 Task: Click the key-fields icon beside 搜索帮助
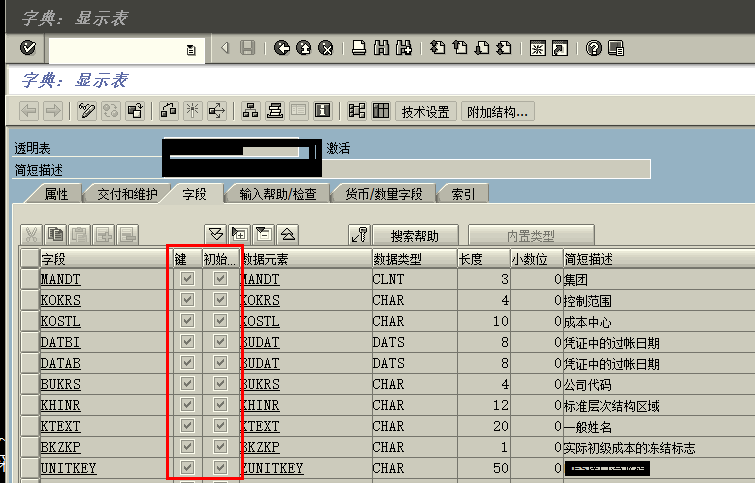tap(360, 235)
